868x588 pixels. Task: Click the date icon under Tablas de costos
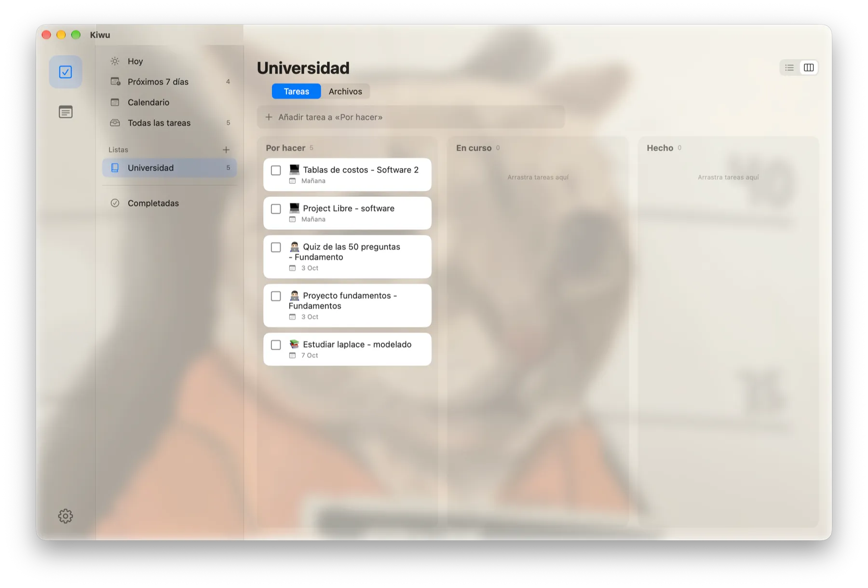click(292, 181)
